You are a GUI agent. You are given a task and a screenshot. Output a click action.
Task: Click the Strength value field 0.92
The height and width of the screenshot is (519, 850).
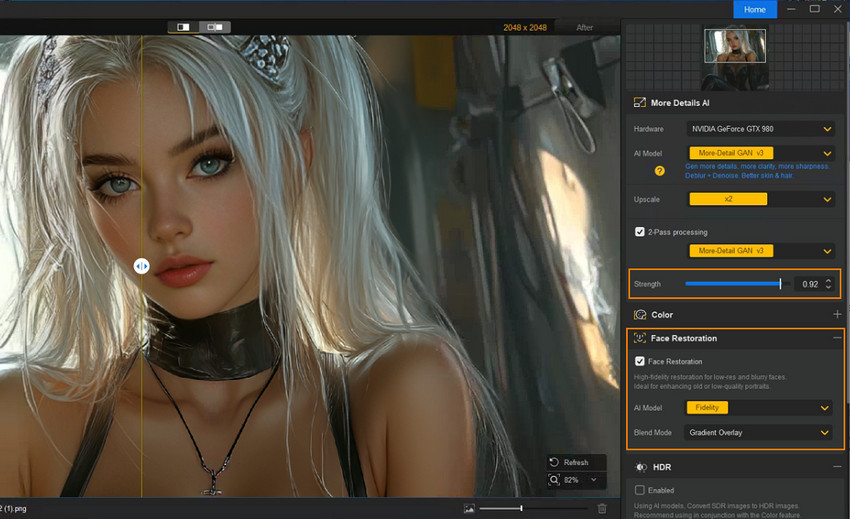pos(810,284)
